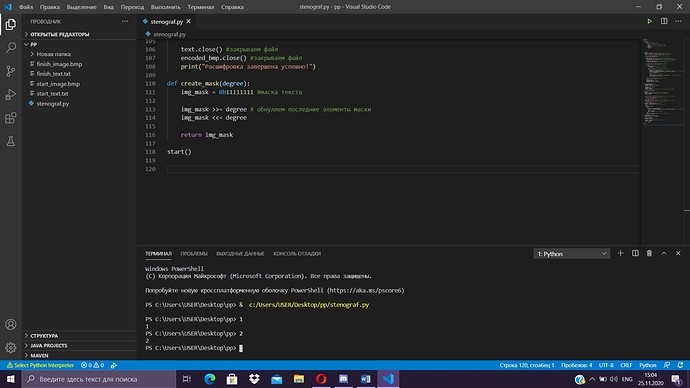Close the terminal panel

click(678, 253)
